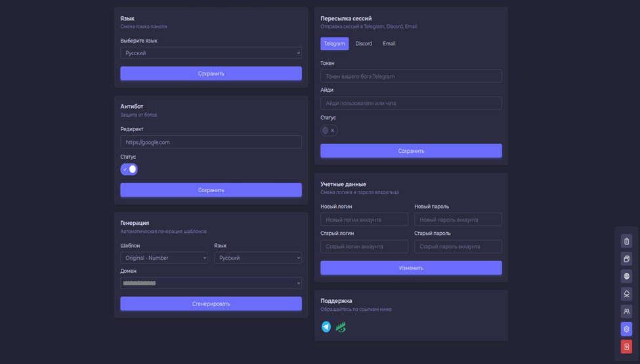Click the highlighted settings gear sidebar icon
Image resolution: width=640 pixels, height=364 pixels.
[x=626, y=329]
